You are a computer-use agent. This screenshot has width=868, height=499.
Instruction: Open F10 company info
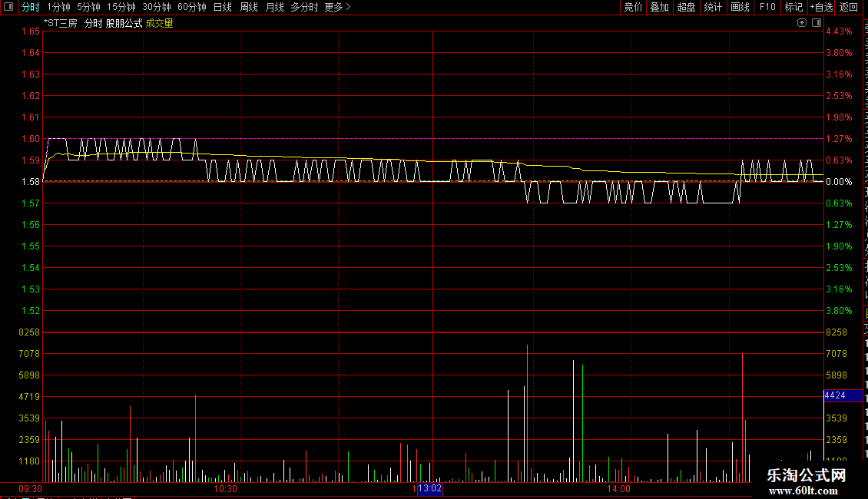coord(767,7)
